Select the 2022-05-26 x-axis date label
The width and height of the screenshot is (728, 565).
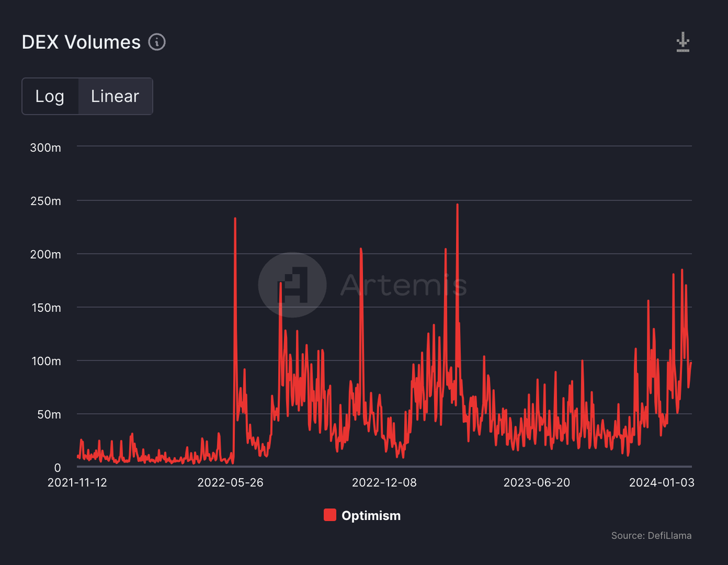230,482
